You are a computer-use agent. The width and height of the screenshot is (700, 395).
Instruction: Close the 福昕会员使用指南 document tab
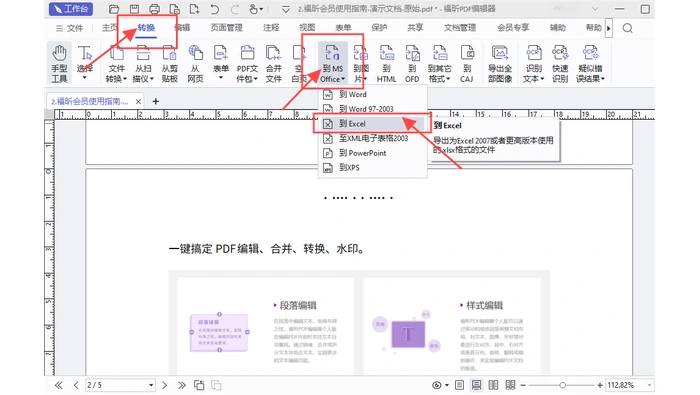click(138, 102)
